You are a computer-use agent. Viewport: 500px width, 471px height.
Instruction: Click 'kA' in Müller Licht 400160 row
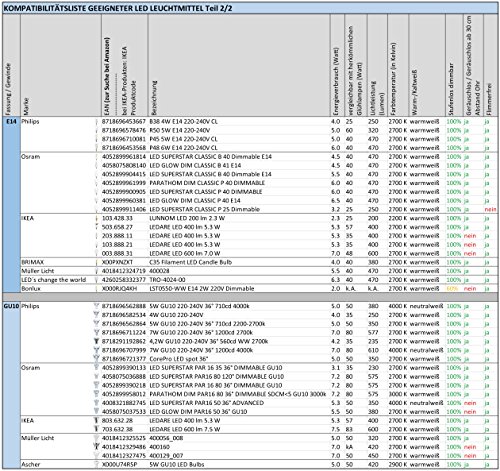349,447
